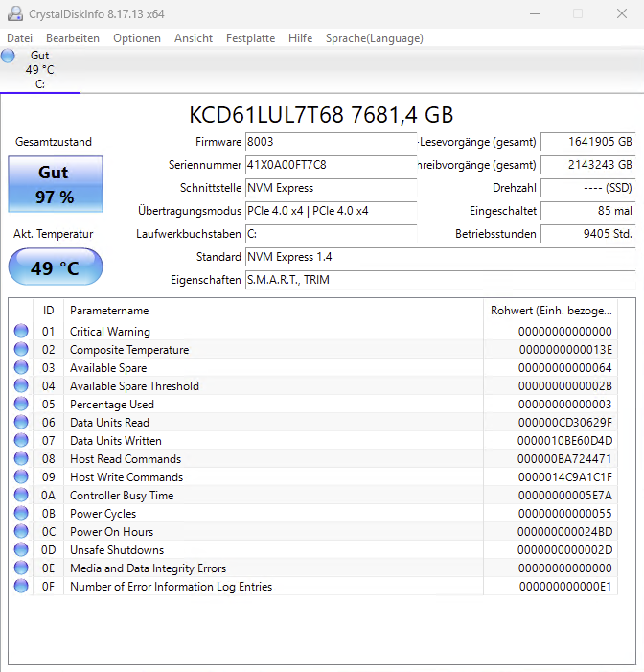The height and width of the screenshot is (672, 644).
Task: Click the Standard field NVM Express 1.4
Action: click(x=441, y=257)
